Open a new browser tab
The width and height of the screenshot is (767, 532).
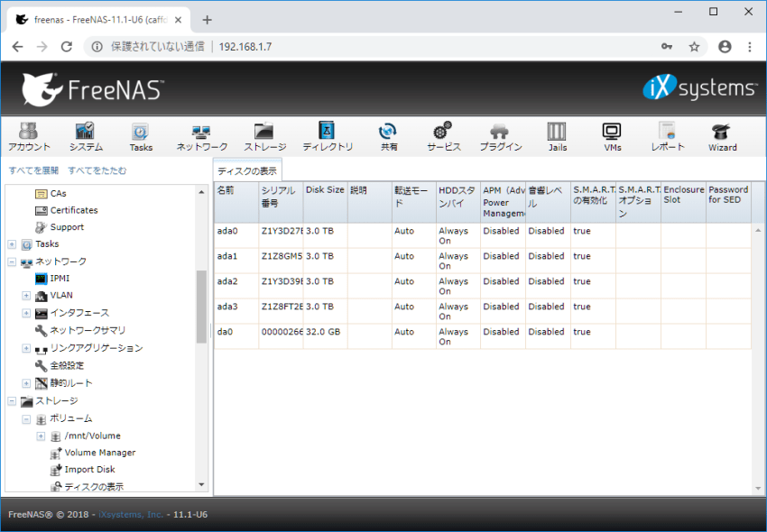(207, 20)
